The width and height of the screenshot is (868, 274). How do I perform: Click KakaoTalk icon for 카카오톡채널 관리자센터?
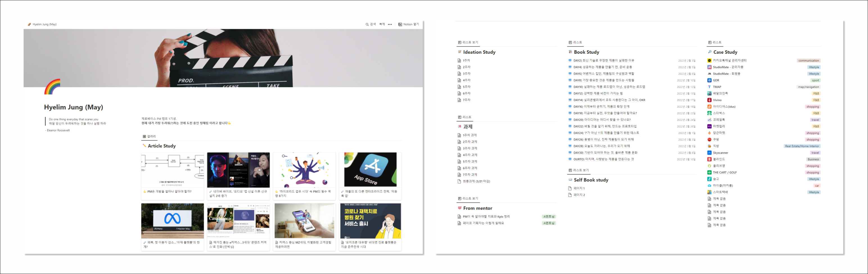click(x=709, y=61)
